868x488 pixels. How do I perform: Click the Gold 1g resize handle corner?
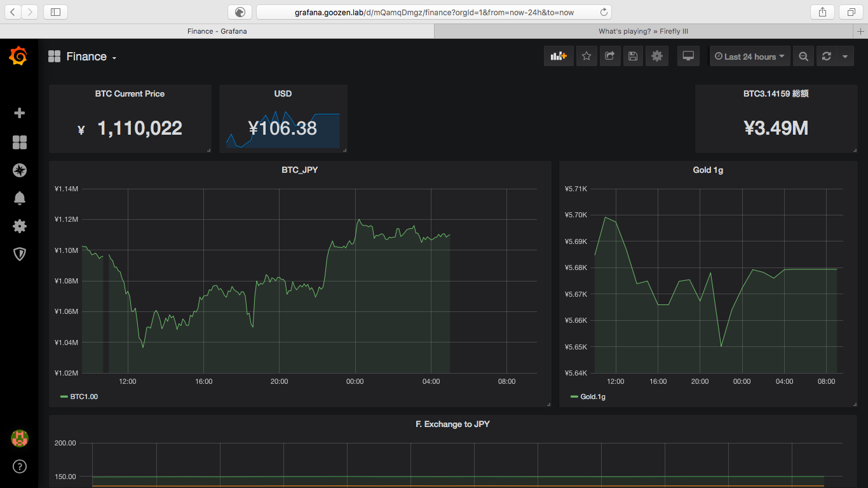point(854,404)
